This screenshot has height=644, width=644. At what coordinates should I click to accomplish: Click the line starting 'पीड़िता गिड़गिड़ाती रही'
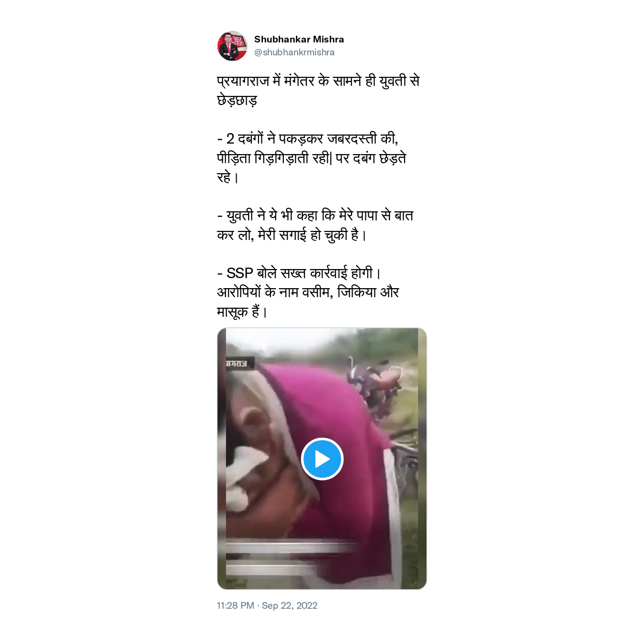pyautogui.click(x=312, y=158)
